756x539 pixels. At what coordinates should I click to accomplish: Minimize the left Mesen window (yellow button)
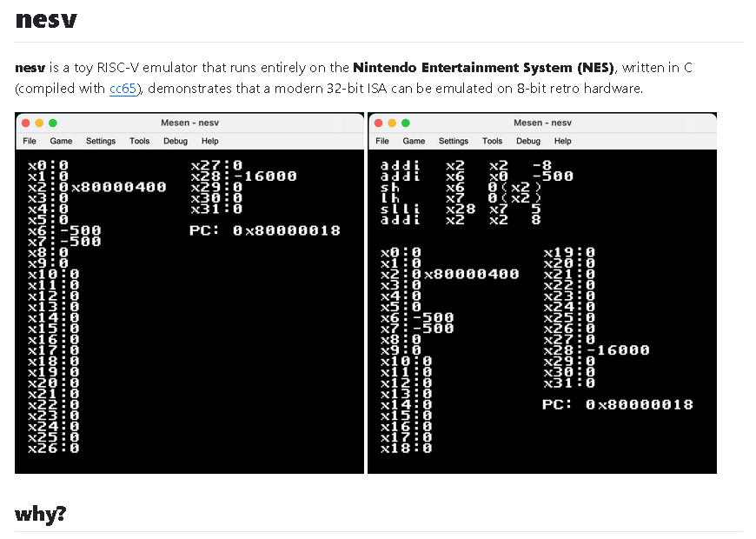coord(39,123)
